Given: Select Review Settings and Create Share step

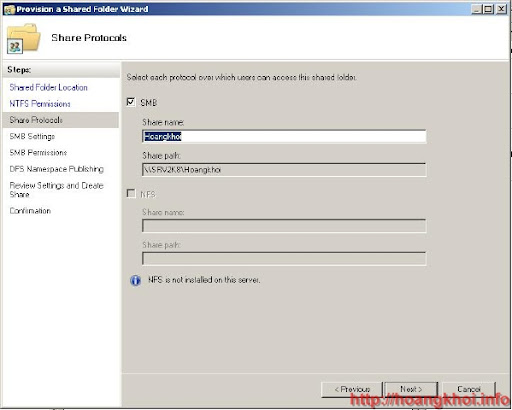Looking at the screenshot, I should (x=57, y=190).
